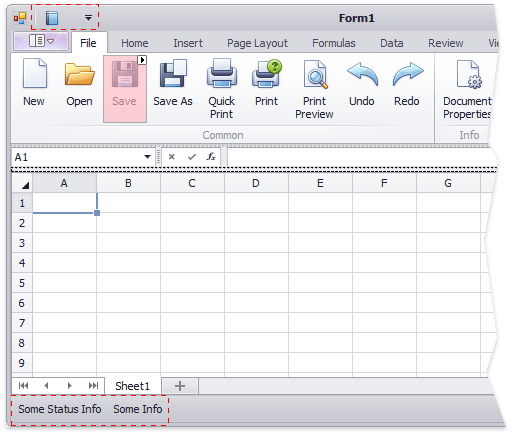512x435 pixels.
Task: Click the 'Some Info' status bar item
Action: (138, 409)
